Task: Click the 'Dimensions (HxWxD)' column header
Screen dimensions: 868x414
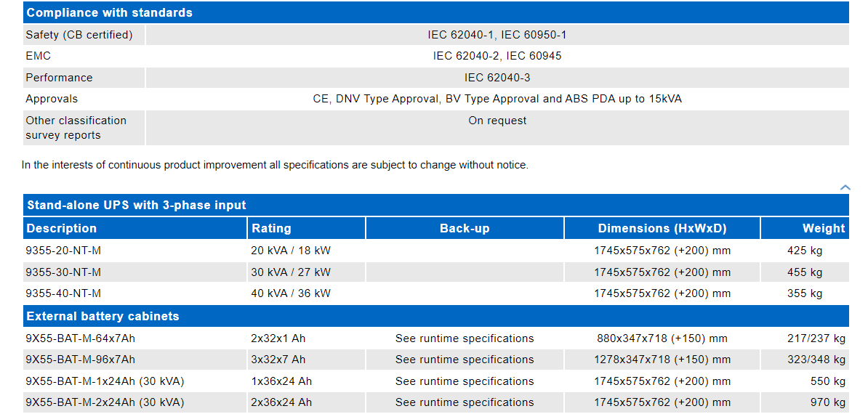Action: [x=662, y=228]
